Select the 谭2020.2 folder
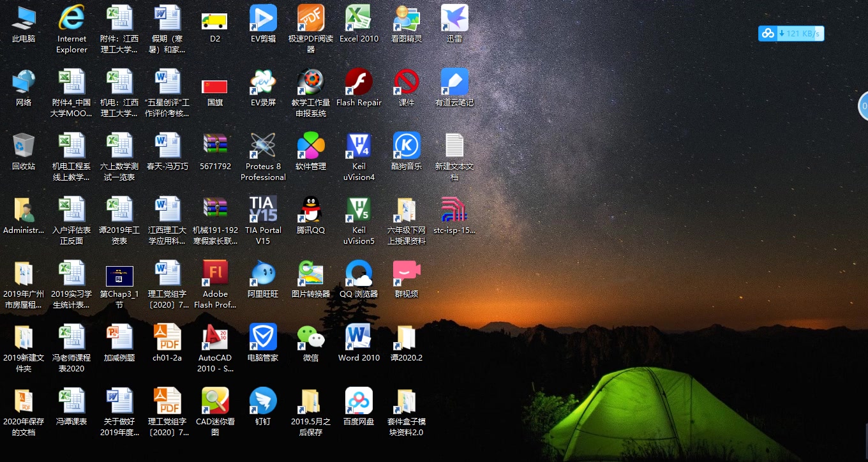Viewport: 868px width, 462px height. (x=407, y=337)
